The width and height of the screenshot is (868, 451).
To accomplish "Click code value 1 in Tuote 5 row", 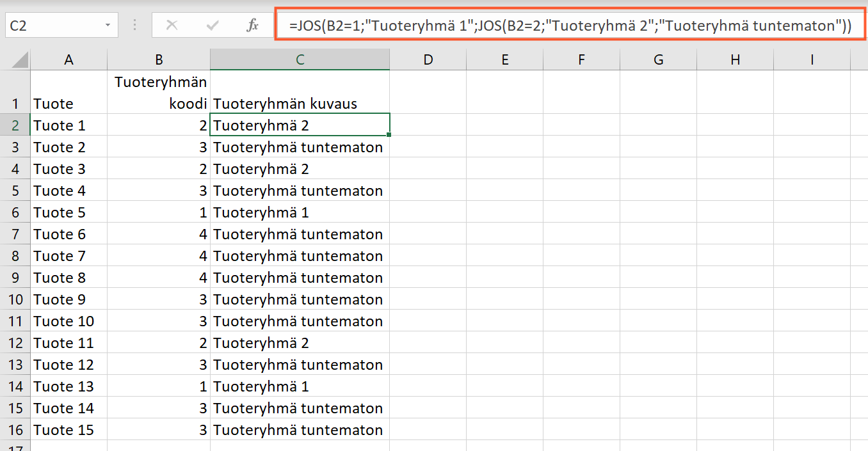I will 159,212.
